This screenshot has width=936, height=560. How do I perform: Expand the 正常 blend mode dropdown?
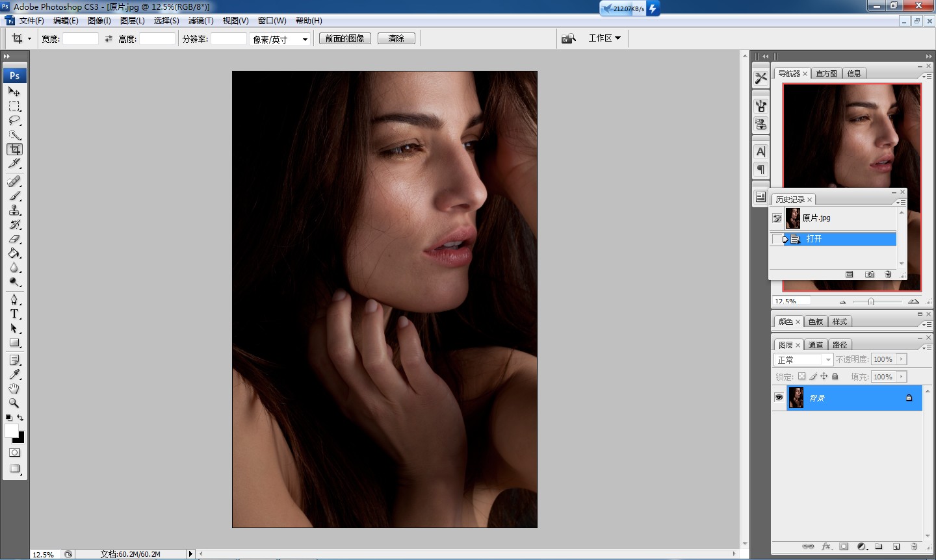[x=803, y=359]
